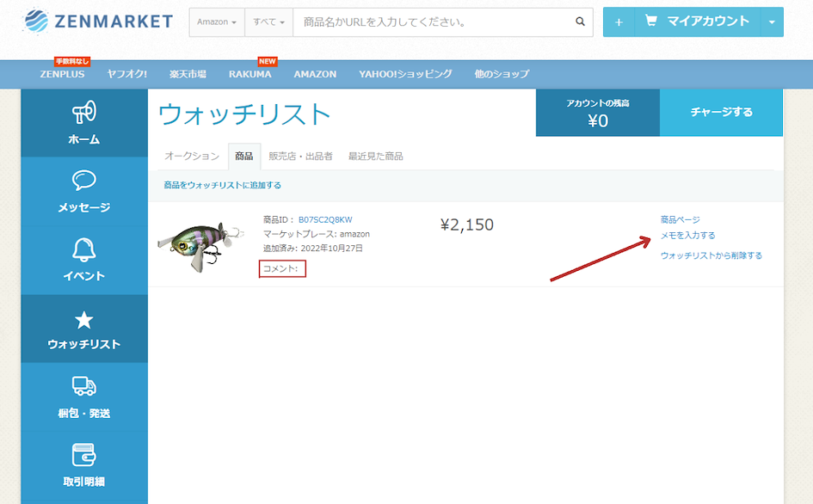
Task: Switch to the 最近見た商品 tab
Action: coord(376,156)
